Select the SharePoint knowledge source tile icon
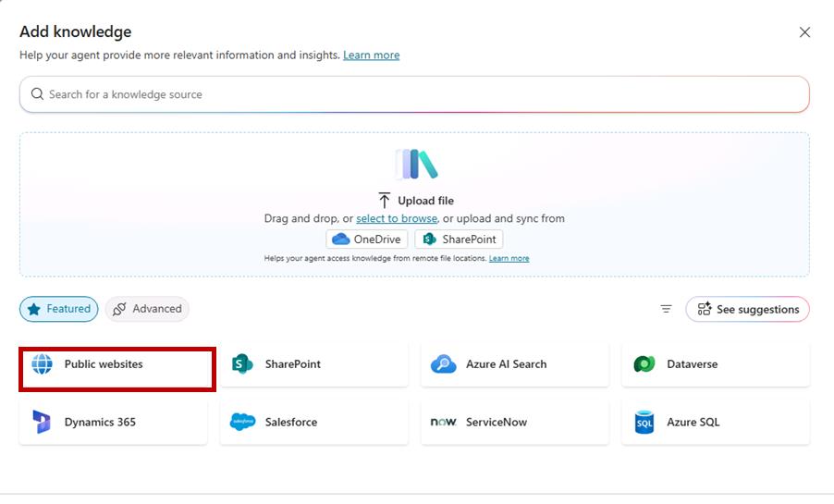This screenshot has height=504, width=834. click(x=242, y=364)
